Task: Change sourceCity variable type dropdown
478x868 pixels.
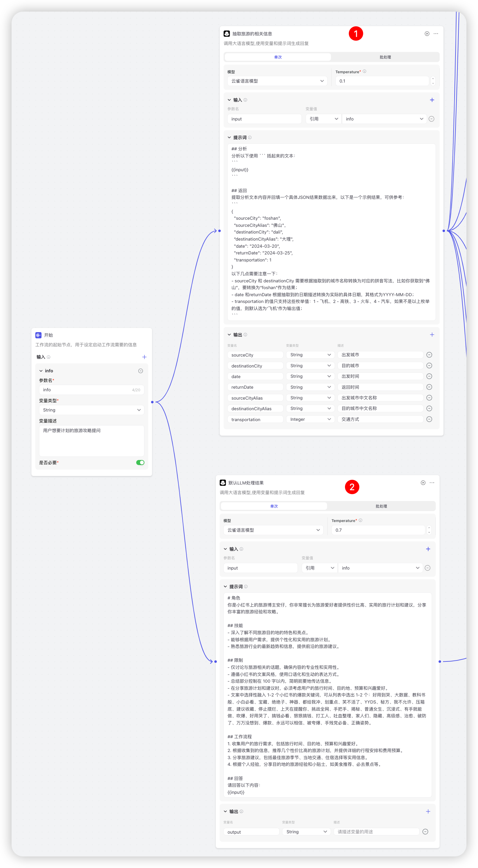Action: pos(310,355)
